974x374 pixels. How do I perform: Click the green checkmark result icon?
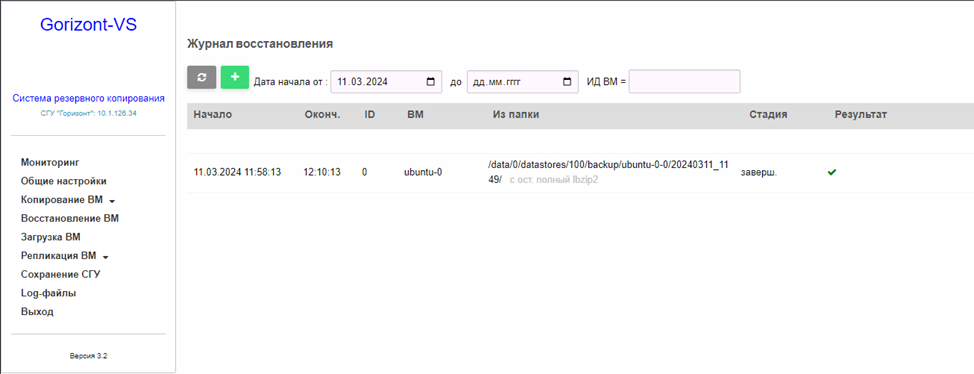click(832, 172)
